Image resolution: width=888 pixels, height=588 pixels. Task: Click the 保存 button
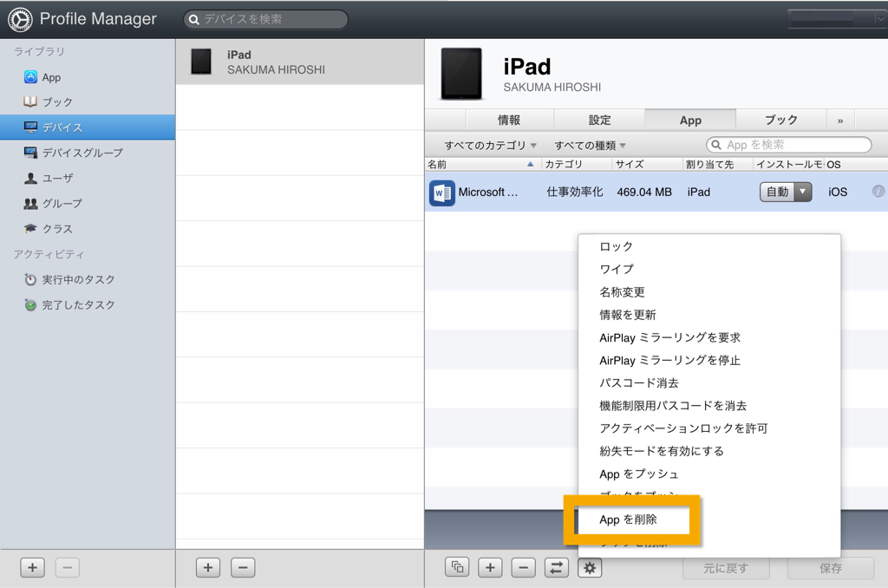coord(831,568)
